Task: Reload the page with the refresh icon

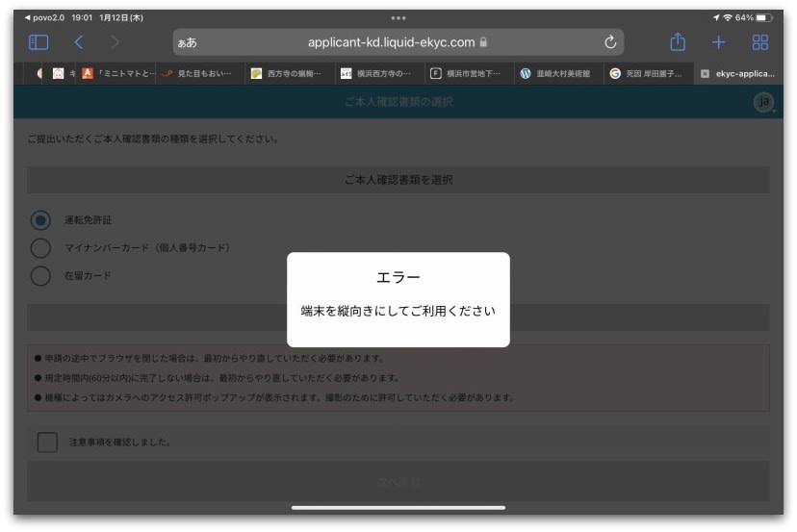Action: (x=610, y=41)
